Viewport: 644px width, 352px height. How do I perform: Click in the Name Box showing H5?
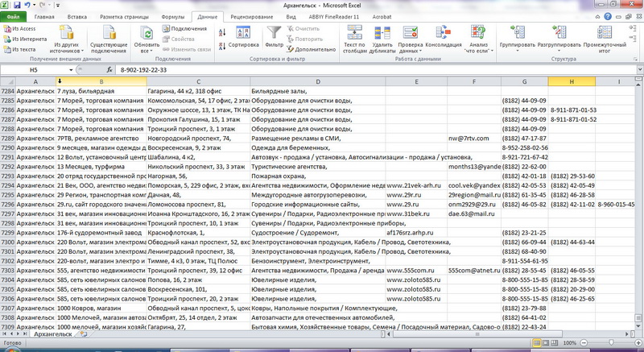34,70
